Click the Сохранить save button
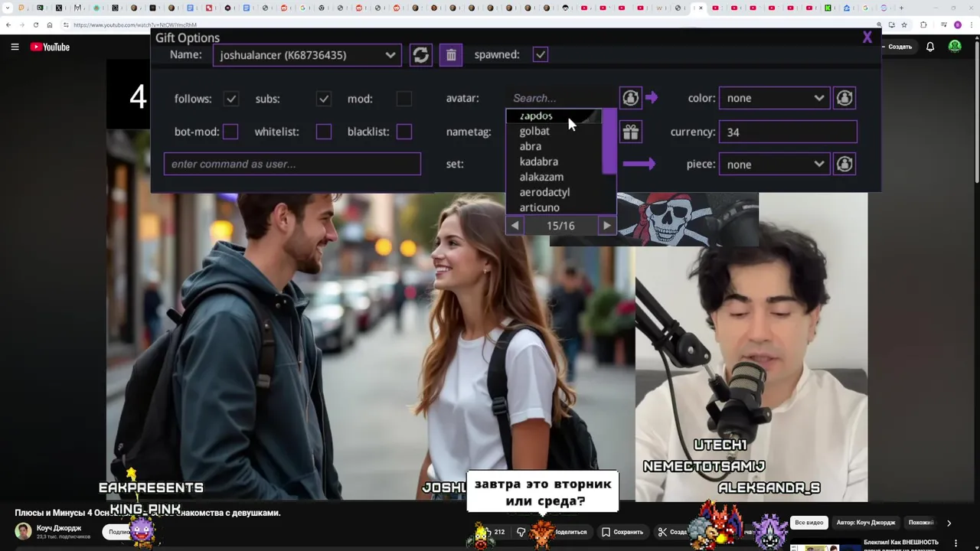The width and height of the screenshot is (980, 551). 622,532
